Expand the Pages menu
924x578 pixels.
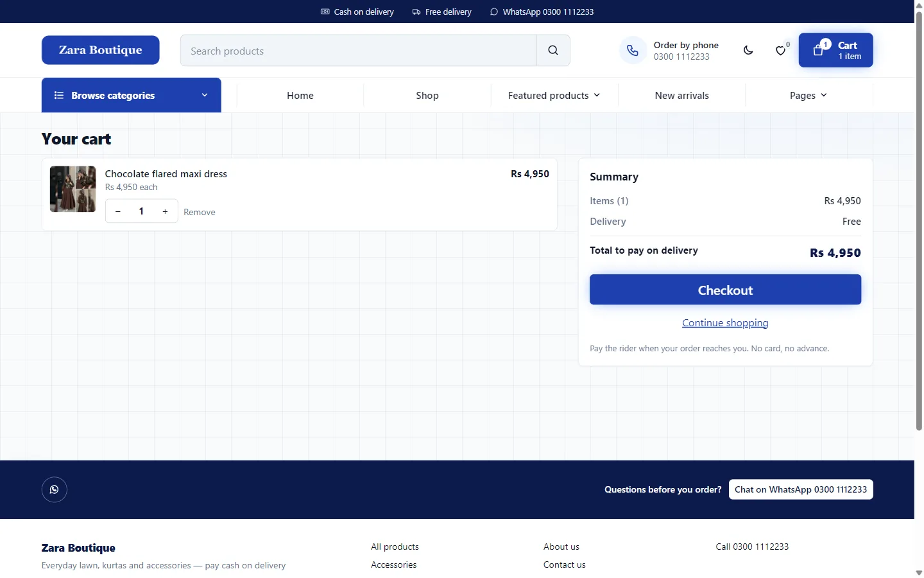coord(809,95)
